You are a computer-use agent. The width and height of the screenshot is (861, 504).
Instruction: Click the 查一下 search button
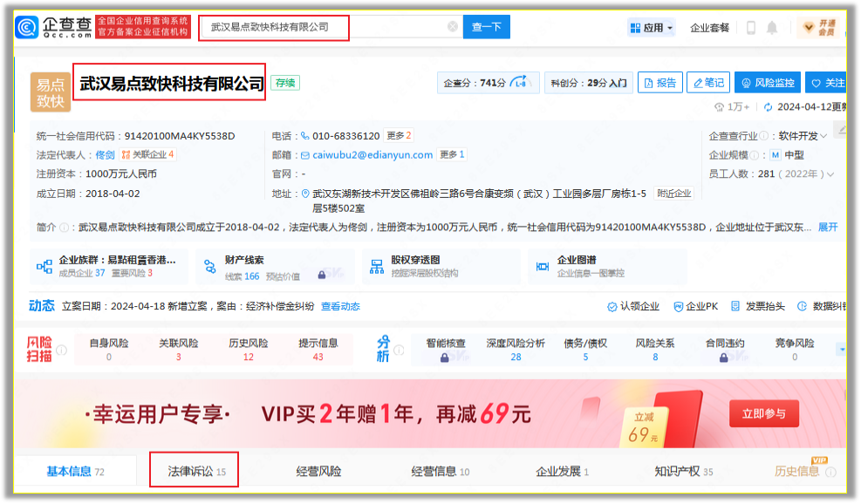click(x=487, y=27)
